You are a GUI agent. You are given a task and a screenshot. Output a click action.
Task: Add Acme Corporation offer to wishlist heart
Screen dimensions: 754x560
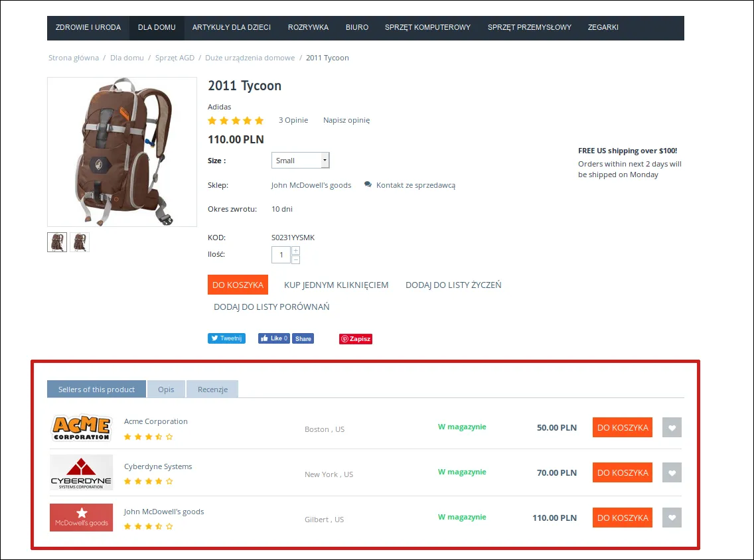tap(672, 427)
